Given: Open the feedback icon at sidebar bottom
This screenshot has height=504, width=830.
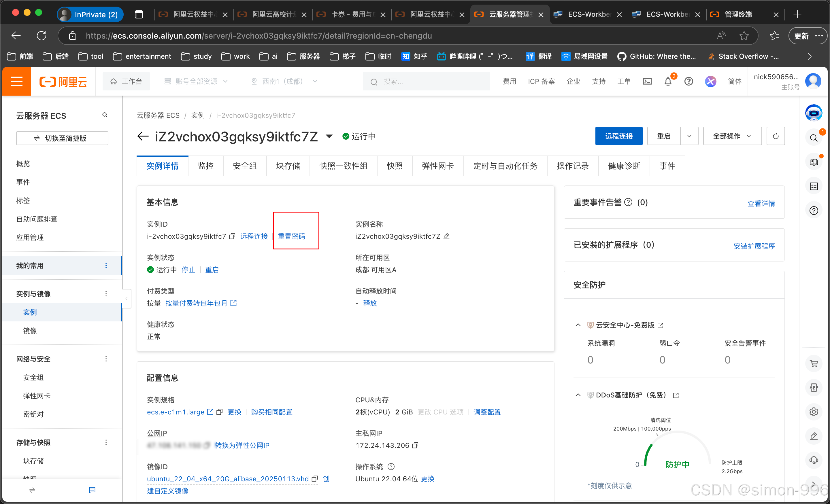Looking at the screenshot, I should 92,490.
